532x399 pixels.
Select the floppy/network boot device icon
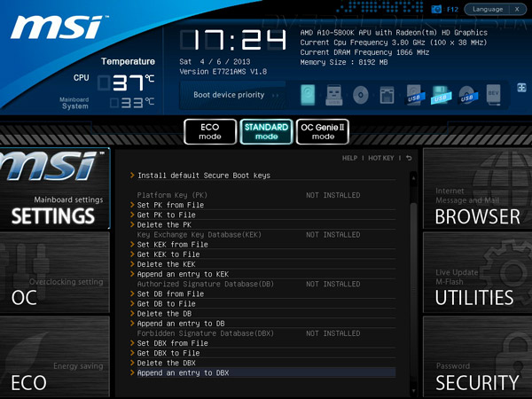click(x=387, y=95)
